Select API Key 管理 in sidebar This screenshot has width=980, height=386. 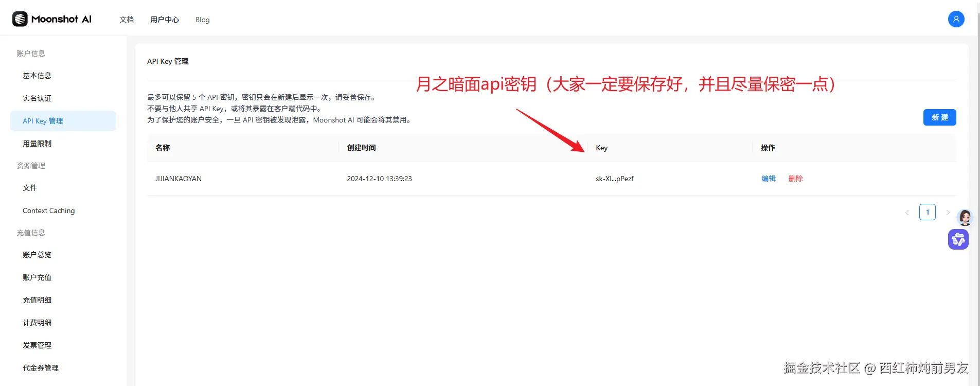pos(63,121)
